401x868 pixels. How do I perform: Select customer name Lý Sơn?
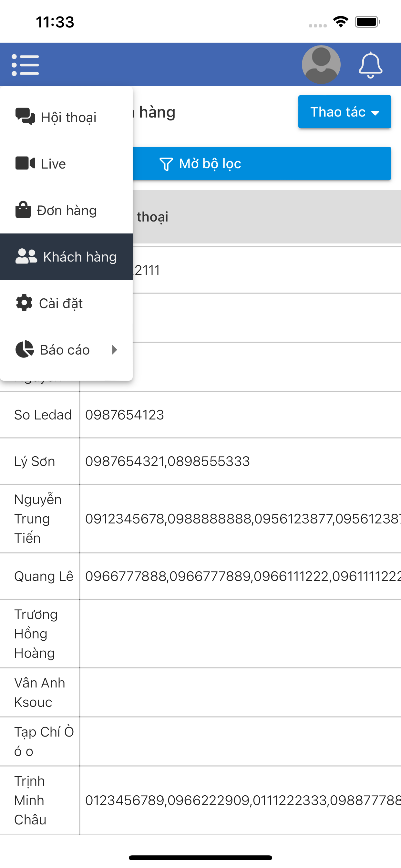click(x=34, y=461)
